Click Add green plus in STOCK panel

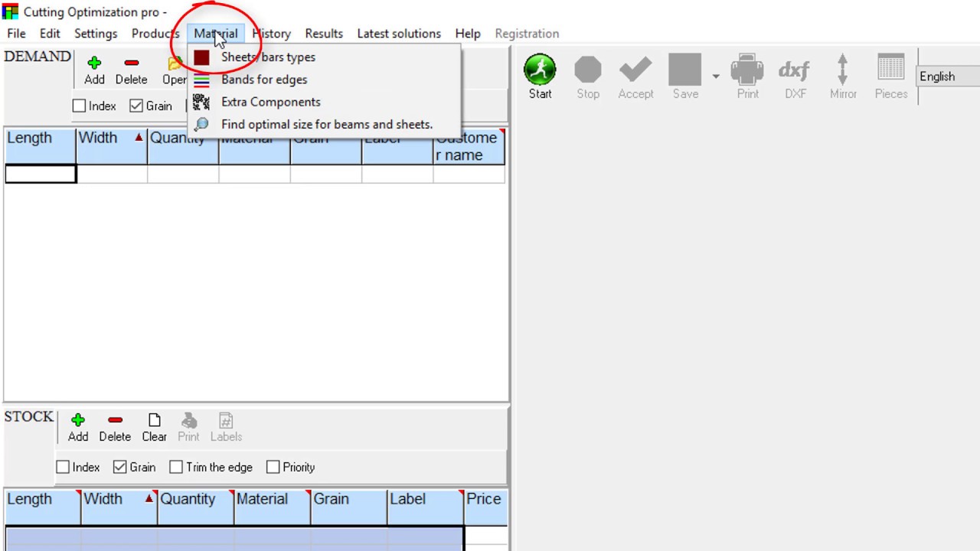[x=78, y=420]
